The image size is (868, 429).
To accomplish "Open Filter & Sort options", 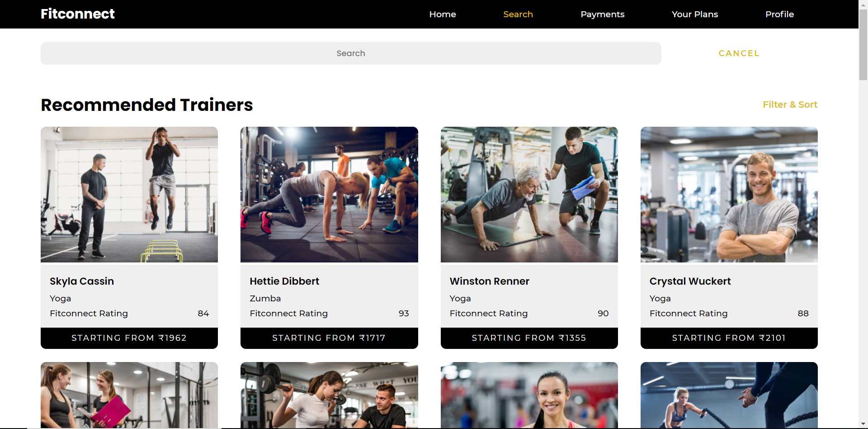I will pos(790,105).
